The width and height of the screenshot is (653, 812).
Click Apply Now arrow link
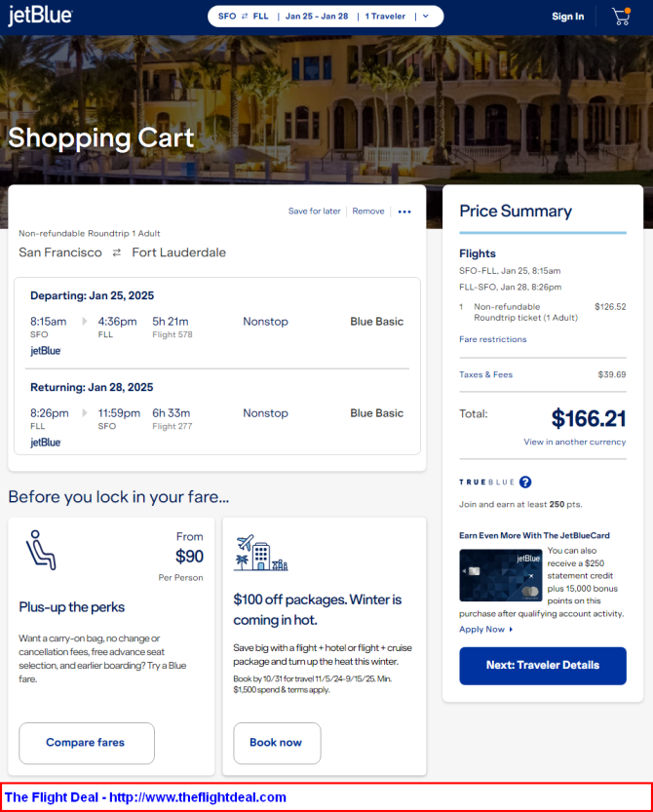click(485, 629)
